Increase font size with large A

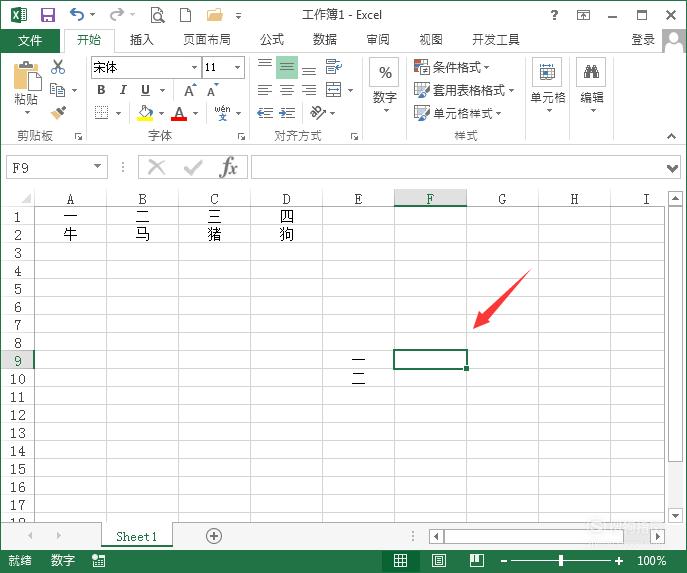click(x=190, y=90)
